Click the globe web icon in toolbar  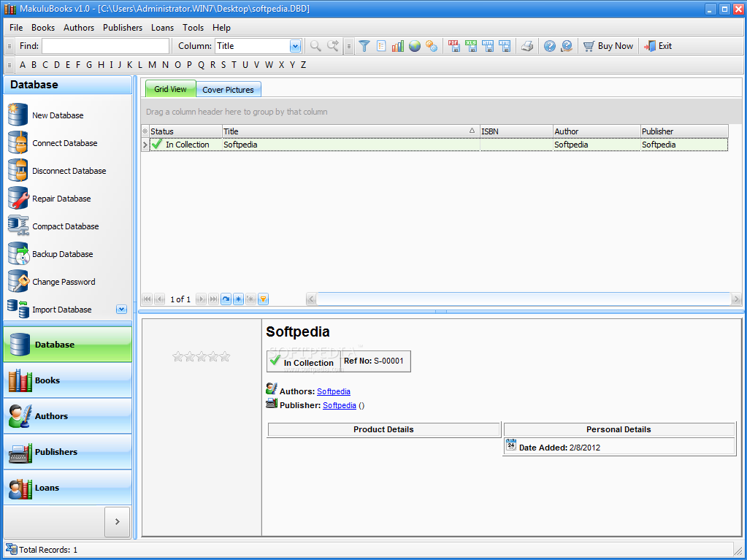click(x=415, y=46)
